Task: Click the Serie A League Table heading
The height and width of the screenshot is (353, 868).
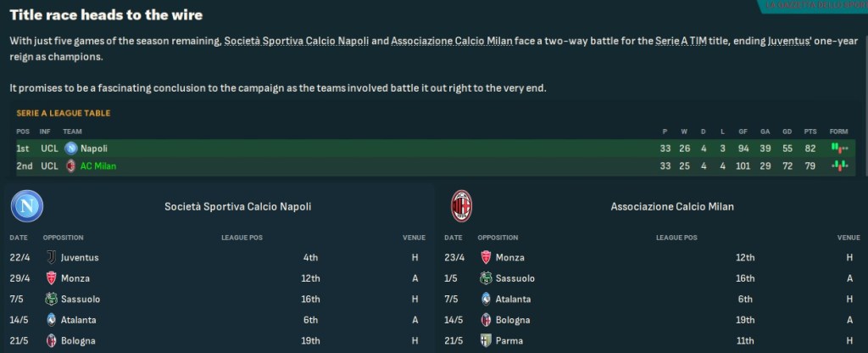Action: (64, 113)
